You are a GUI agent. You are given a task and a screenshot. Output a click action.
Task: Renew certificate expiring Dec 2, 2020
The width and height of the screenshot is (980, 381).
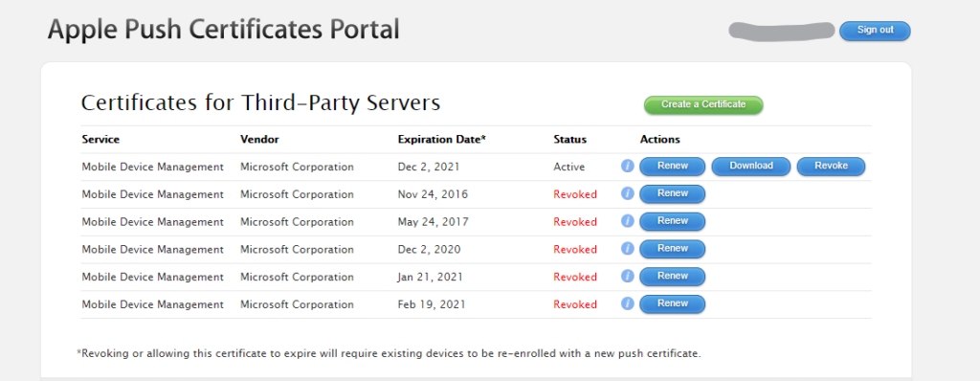click(x=673, y=249)
